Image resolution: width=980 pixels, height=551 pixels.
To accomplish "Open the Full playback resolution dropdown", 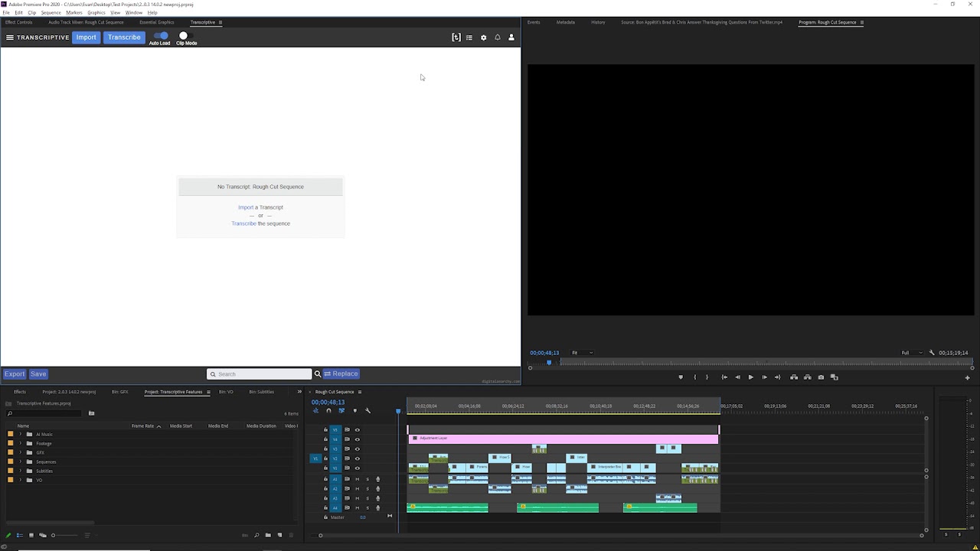I will click(x=911, y=353).
